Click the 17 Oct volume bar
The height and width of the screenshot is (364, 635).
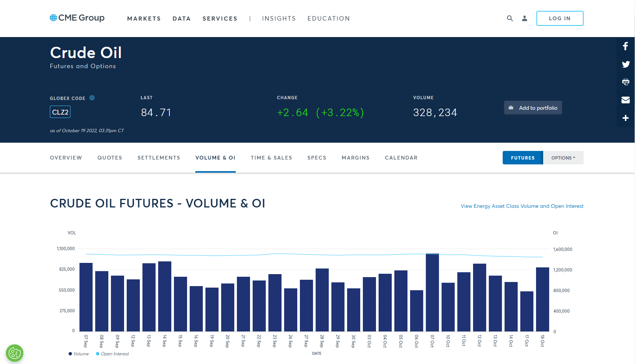pyautogui.click(x=527, y=312)
